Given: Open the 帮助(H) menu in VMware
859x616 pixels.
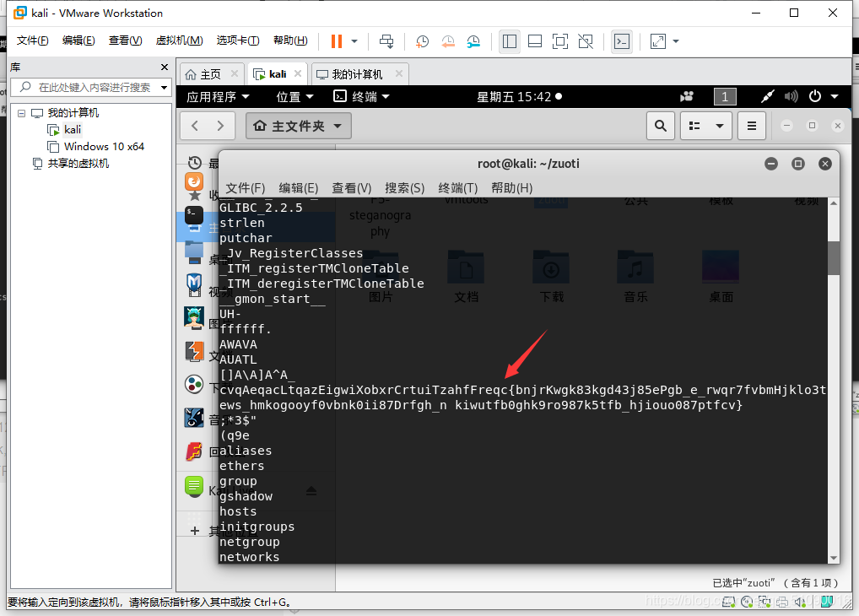Looking at the screenshot, I should pos(290,41).
